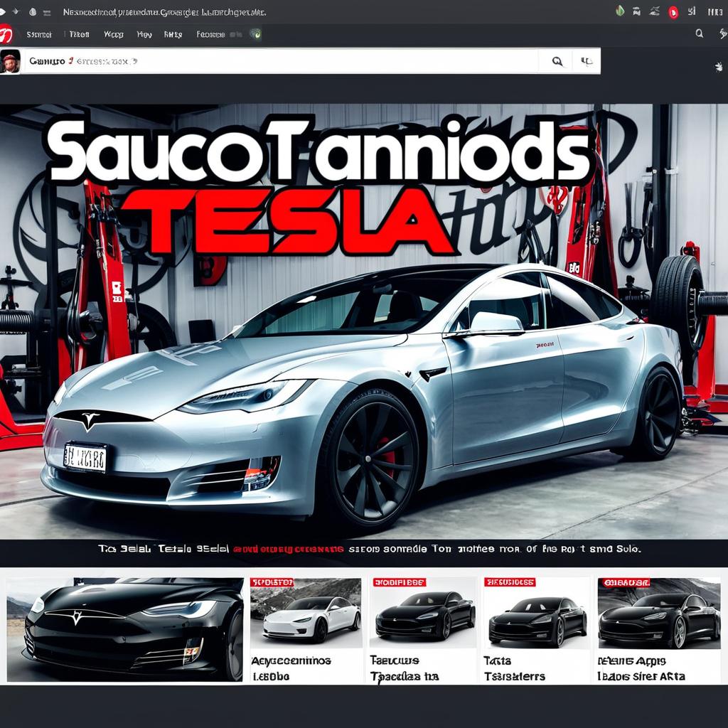The image size is (728, 728).
Task: Click the green leaf icon in the top bar
Action: (x=620, y=11)
